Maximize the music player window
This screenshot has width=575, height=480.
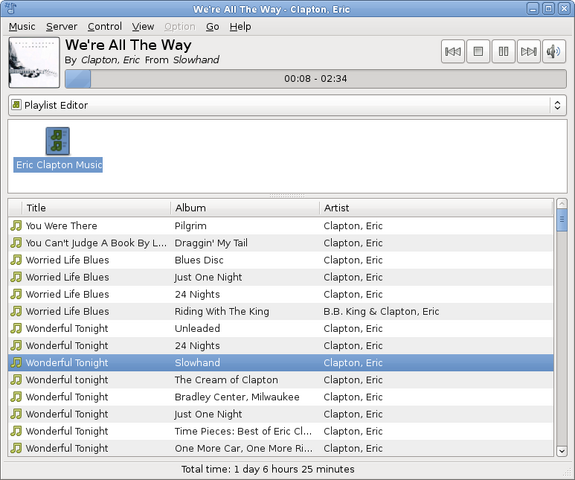549,8
